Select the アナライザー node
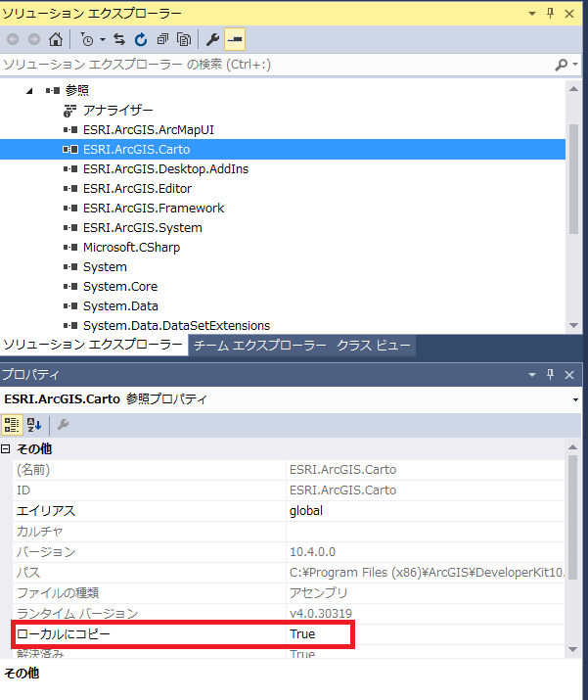Viewport: 588px width, 700px height. [x=117, y=111]
